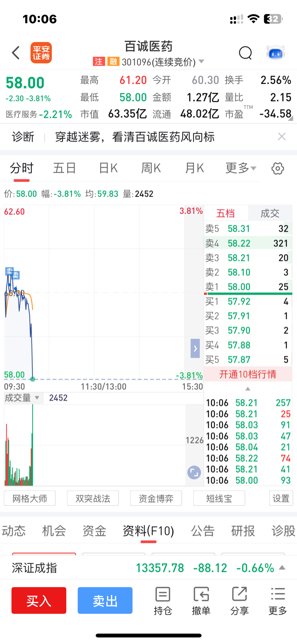Image resolution: width=297 pixels, height=644 pixels.
Task: Tap the trade row 58.22 74
Action: click(x=248, y=458)
